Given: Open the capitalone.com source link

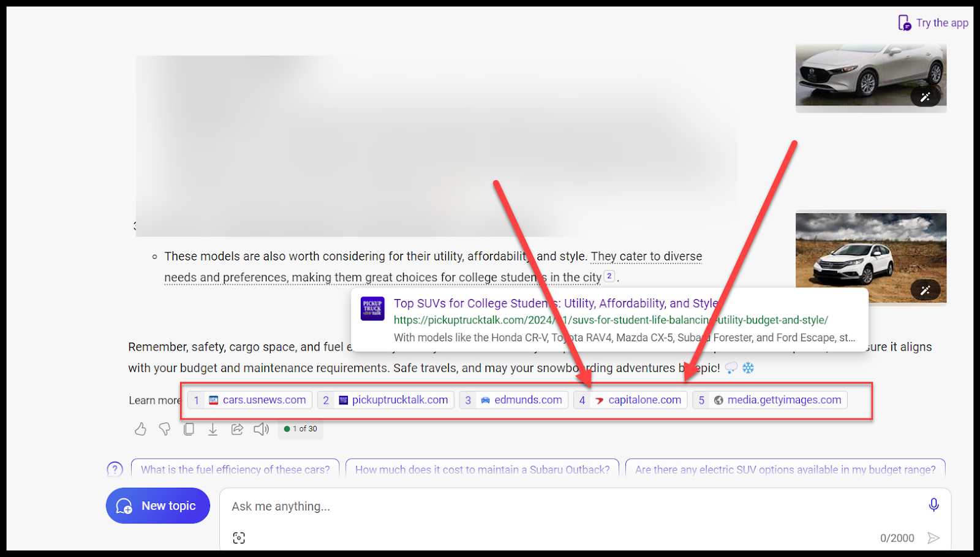Looking at the screenshot, I should pyautogui.click(x=630, y=400).
